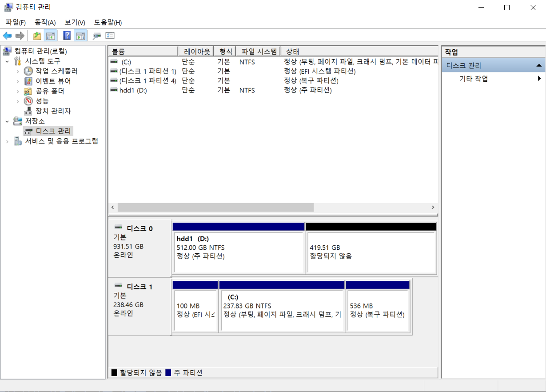Viewport: 546px width, 392px height.
Task: Click the up-one-level folder icon
Action: pos(37,36)
